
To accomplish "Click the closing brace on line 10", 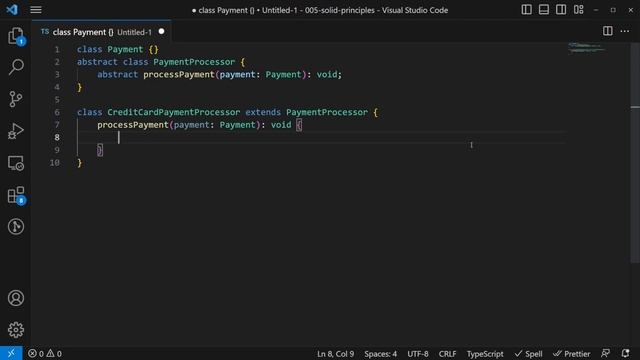I will [80, 163].
